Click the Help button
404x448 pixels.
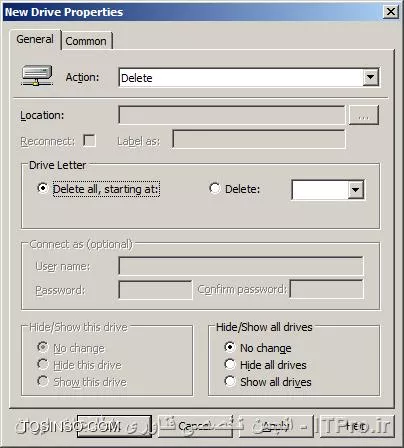(357, 426)
